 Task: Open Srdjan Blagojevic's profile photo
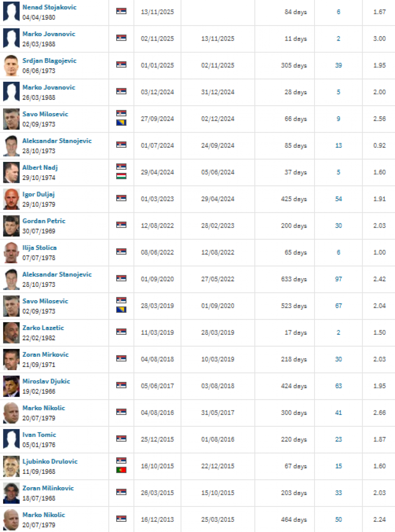coord(11,65)
